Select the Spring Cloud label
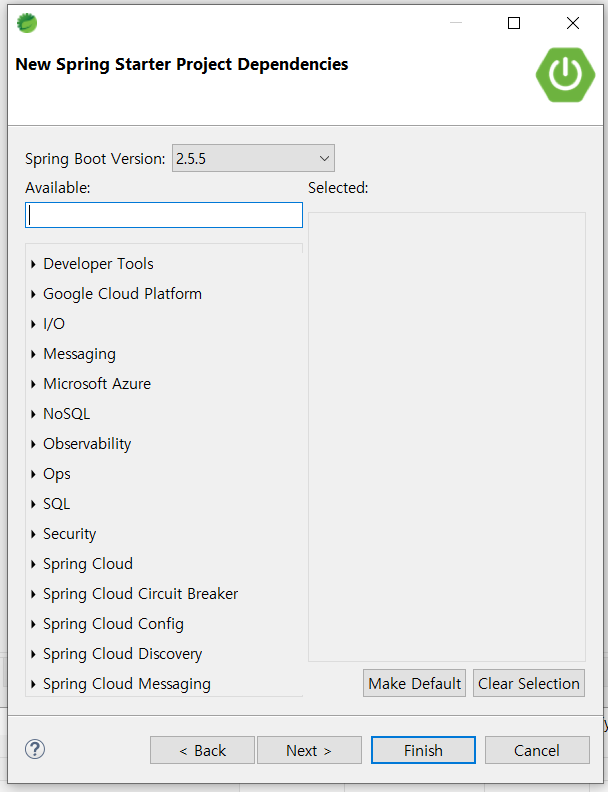 88,564
